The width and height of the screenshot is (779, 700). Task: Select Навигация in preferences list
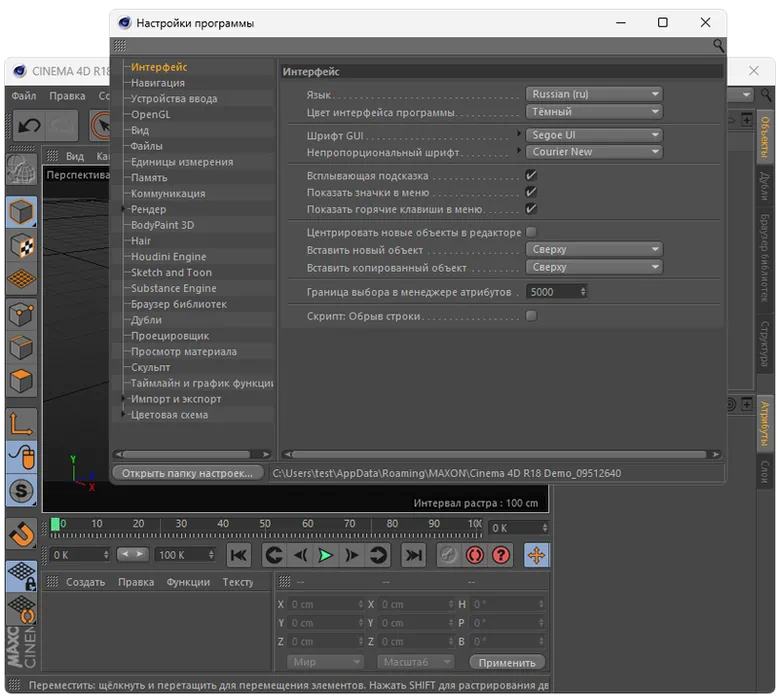pyautogui.click(x=158, y=82)
